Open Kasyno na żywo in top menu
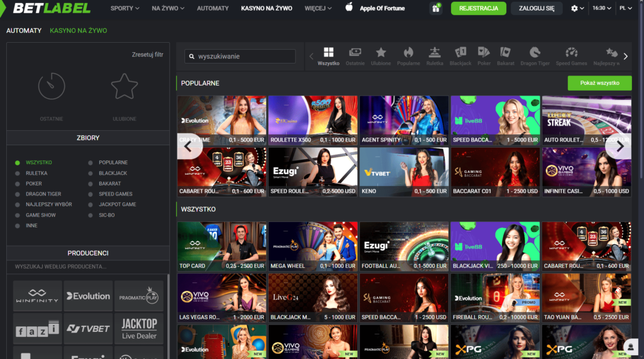 point(266,8)
